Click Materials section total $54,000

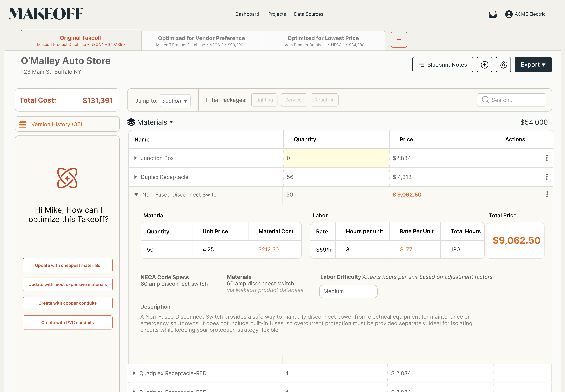click(x=534, y=122)
